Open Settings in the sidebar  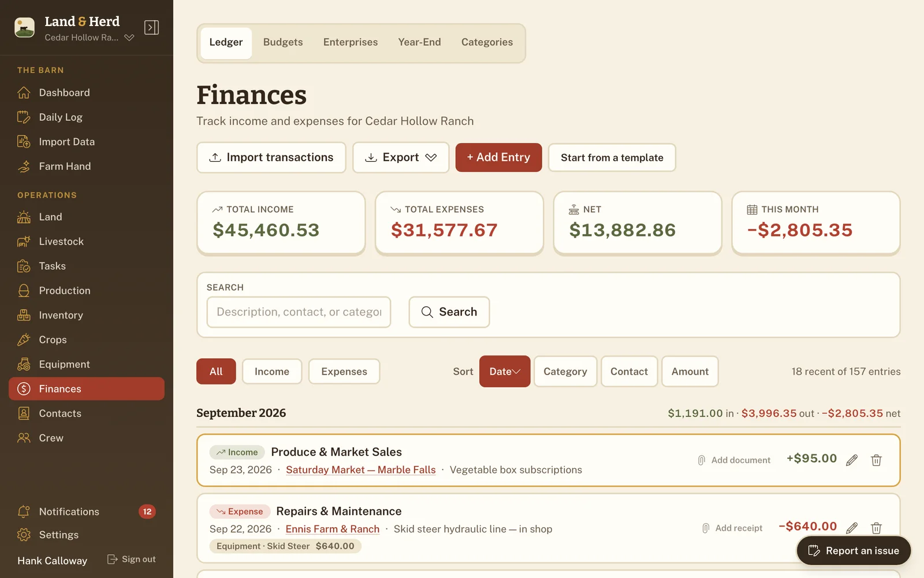(x=87, y=535)
